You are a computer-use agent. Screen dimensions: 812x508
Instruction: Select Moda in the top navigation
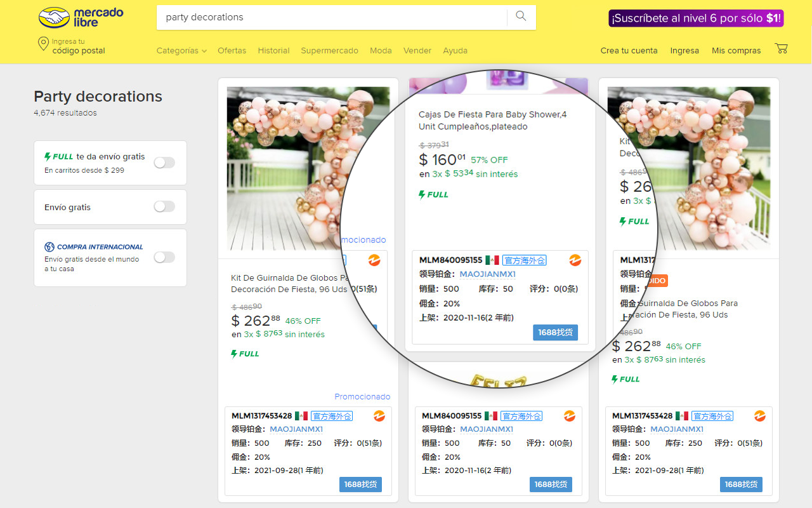coord(381,51)
